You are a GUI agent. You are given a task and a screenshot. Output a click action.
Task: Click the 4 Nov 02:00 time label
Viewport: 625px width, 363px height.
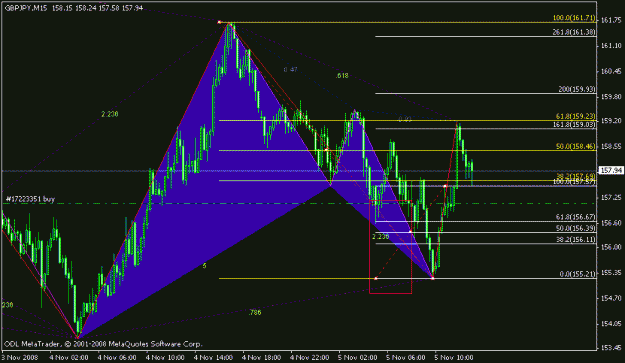click(69, 357)
